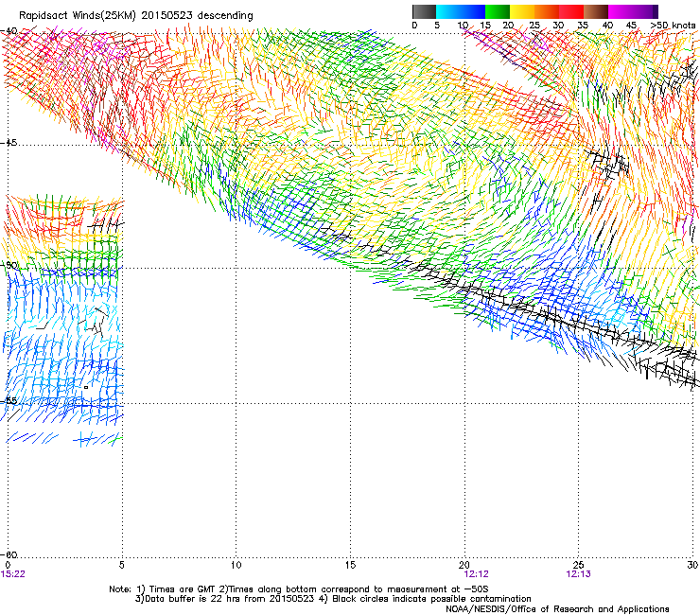Click the '30' label under the color bar
The width and height of the screenshot is (700, 615).
click(x=558, y=26)
